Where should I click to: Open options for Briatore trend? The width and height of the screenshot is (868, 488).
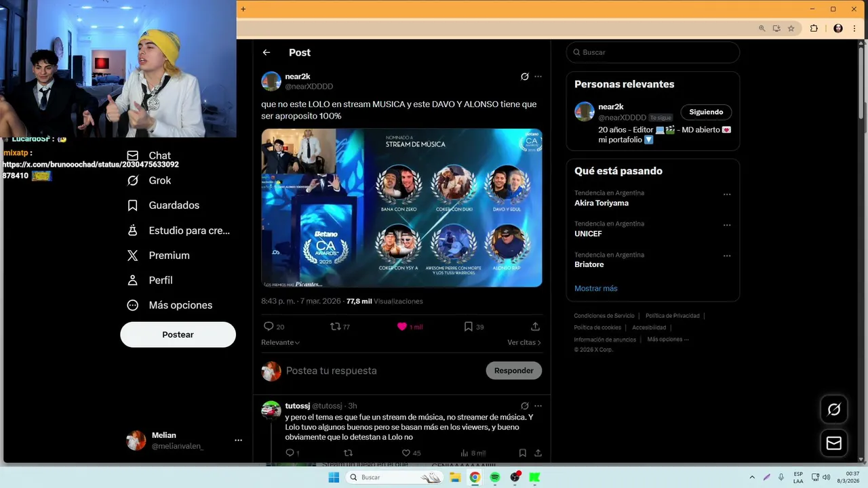pyautogui.click(x=727, y=256)
